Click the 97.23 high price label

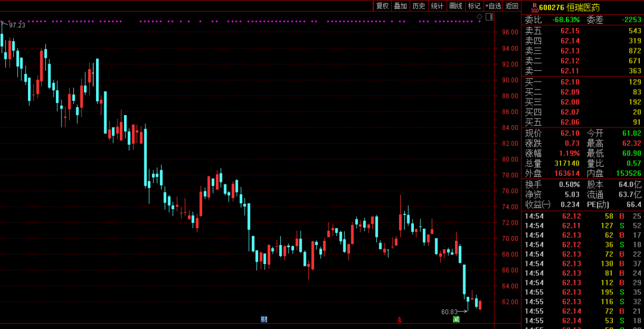17,25
